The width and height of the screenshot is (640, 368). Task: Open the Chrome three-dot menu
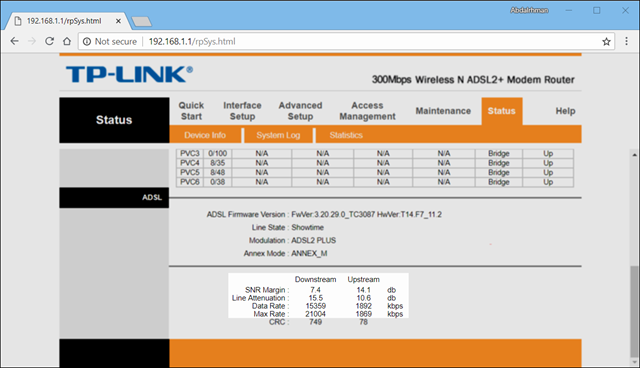(627, 41)
